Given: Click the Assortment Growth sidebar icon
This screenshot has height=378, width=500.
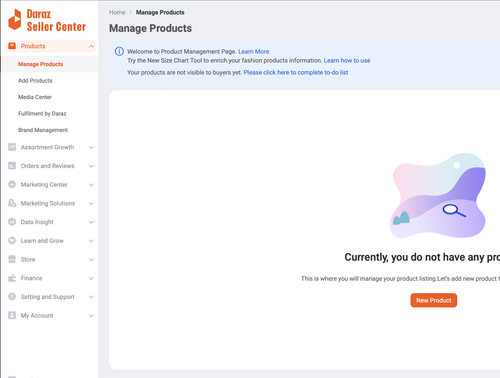Looking at the screenshot, I should (12, 147).
